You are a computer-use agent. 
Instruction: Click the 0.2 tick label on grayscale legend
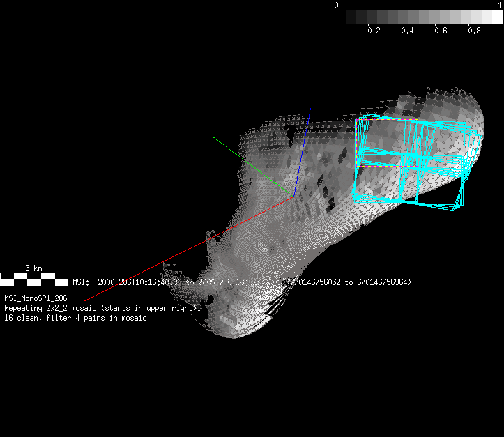374,31
